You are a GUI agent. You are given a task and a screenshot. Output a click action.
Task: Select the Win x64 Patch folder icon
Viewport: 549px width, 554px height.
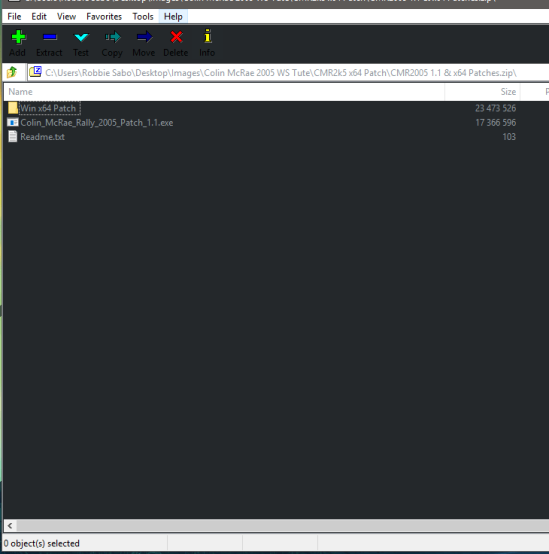13,108
